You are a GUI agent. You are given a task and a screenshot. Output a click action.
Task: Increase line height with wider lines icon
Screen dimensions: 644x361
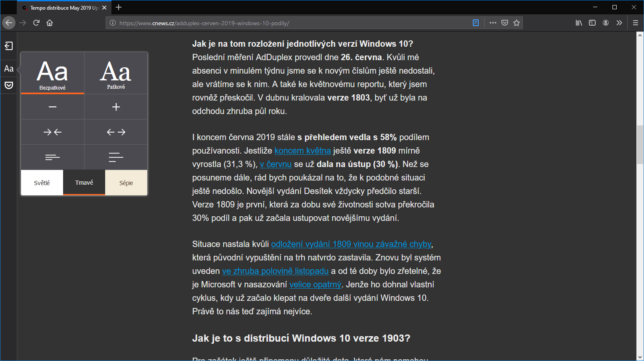coord(116,157)
